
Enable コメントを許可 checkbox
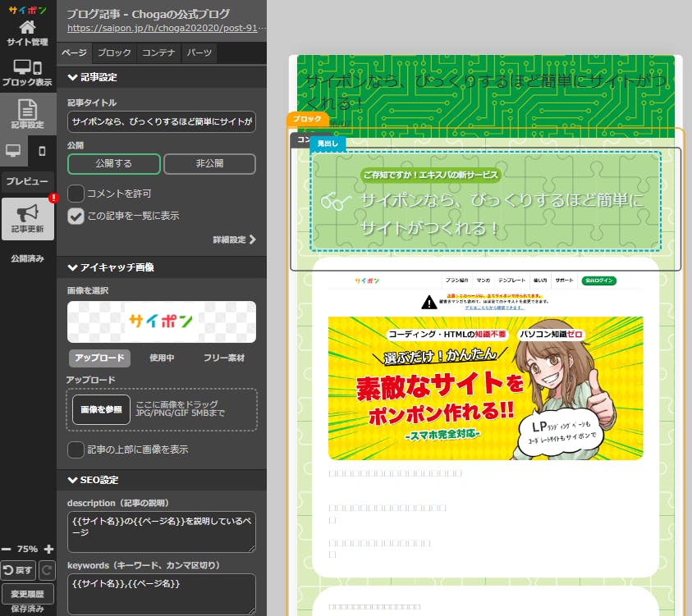[76, 194]
